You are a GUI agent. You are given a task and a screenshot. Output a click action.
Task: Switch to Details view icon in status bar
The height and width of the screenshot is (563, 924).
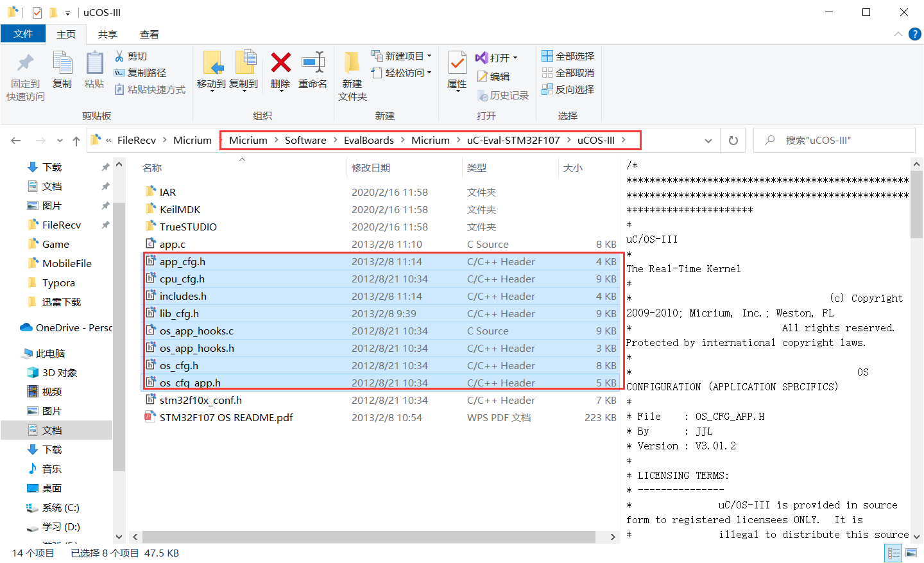click(893, 553)
